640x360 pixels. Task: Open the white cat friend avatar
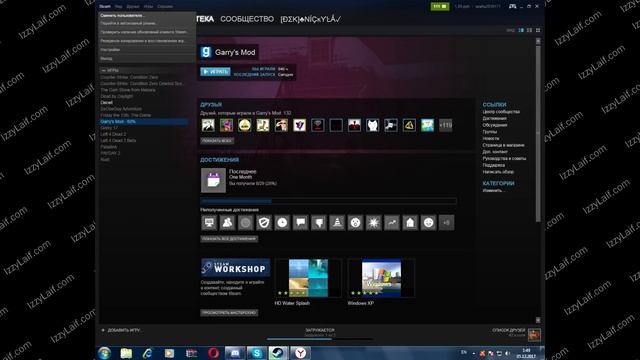(x=373, y=125)
